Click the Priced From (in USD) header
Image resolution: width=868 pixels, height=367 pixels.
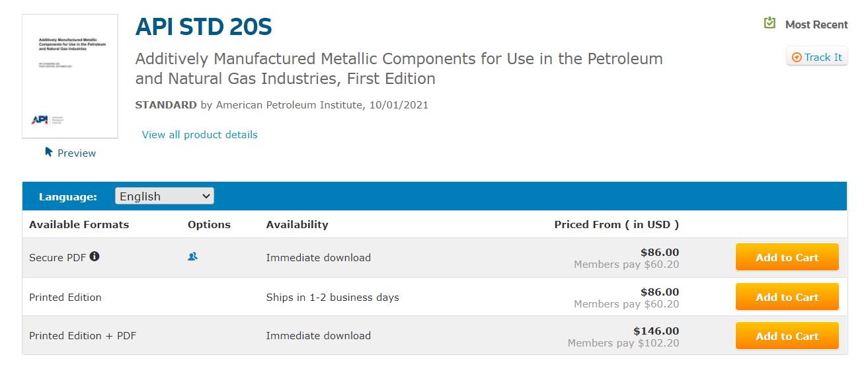pos(616,225)
